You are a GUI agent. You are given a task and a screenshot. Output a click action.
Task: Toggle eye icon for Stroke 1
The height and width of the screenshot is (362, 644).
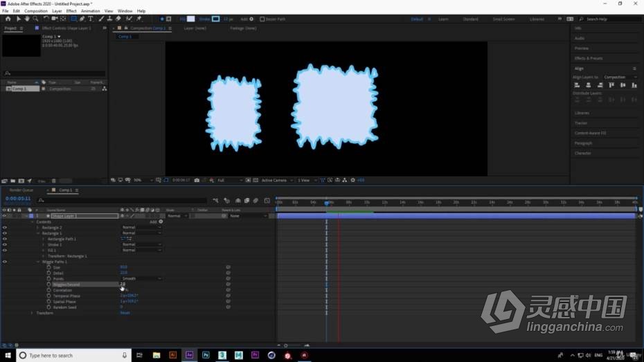(5, 244)
